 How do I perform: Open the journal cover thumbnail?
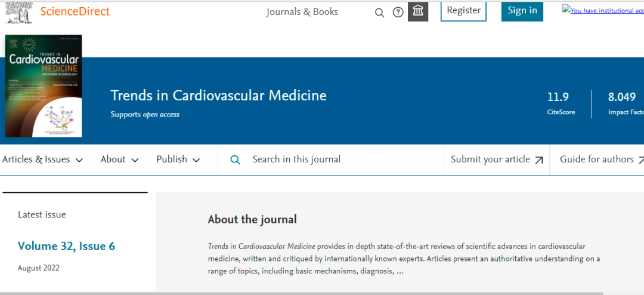43,86
